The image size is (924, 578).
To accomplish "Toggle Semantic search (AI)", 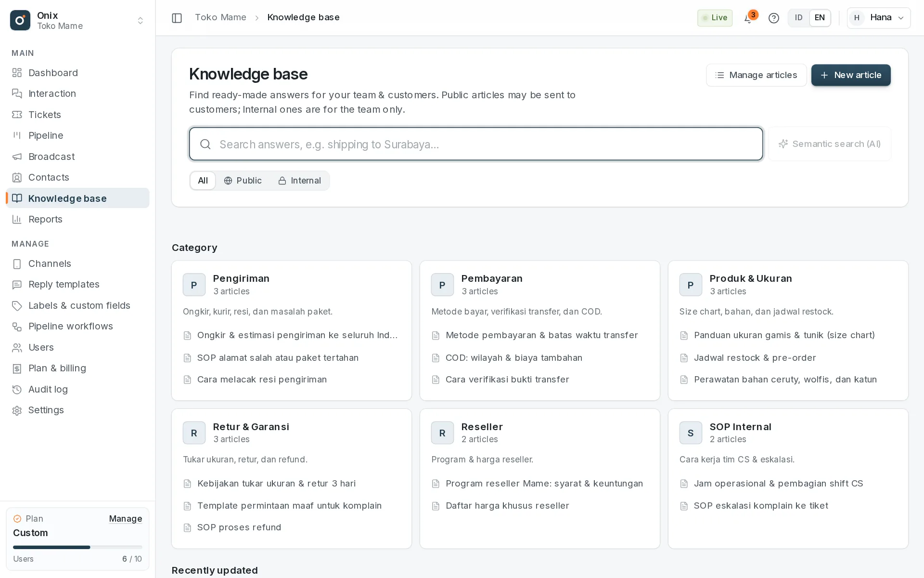I will [830, 144].
